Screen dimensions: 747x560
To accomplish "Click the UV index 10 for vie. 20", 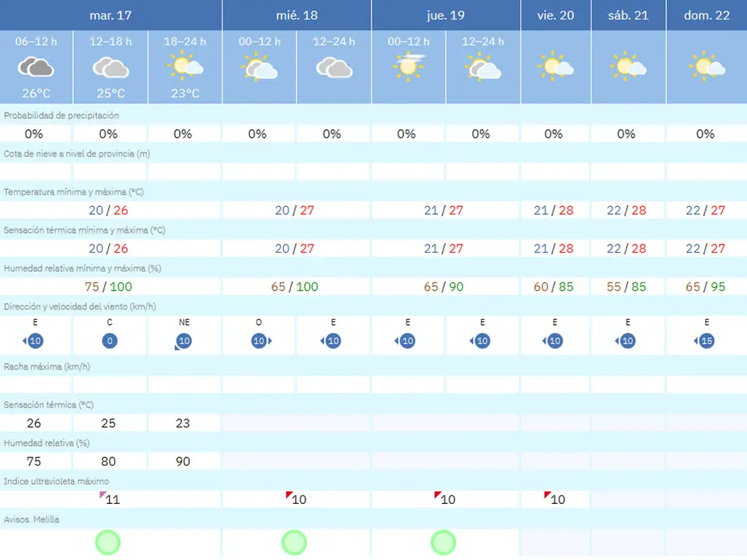I will click(555, 499).
